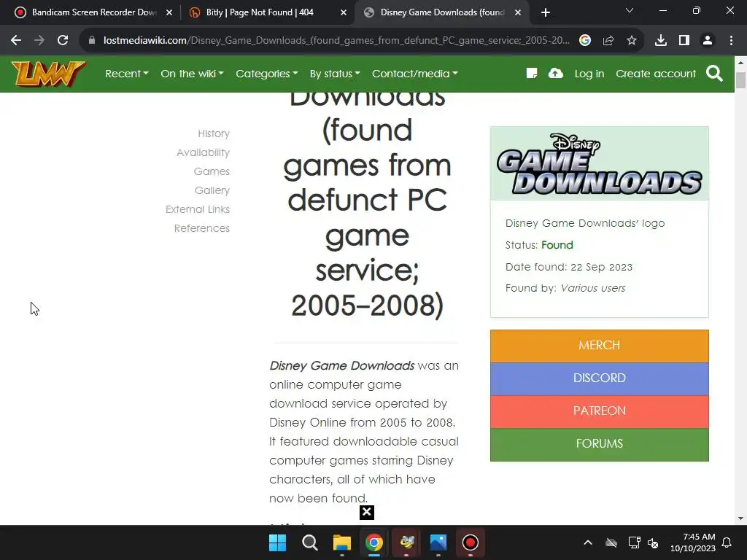Open Photos app icon in taskbar
The image size is (747, 560).
click(438, 542)
